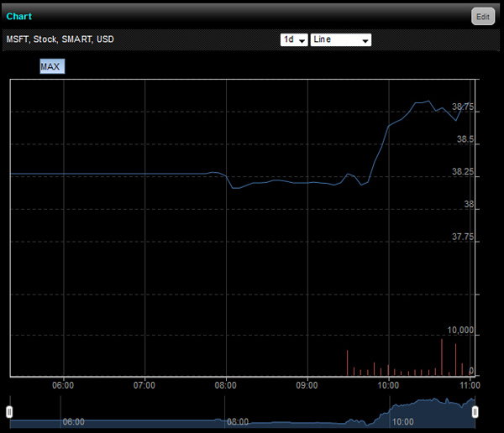504x433 pixels.
Task: Click the 08:00 marker in range navigator
Action: pyautogui.click(x=237, y=422)
